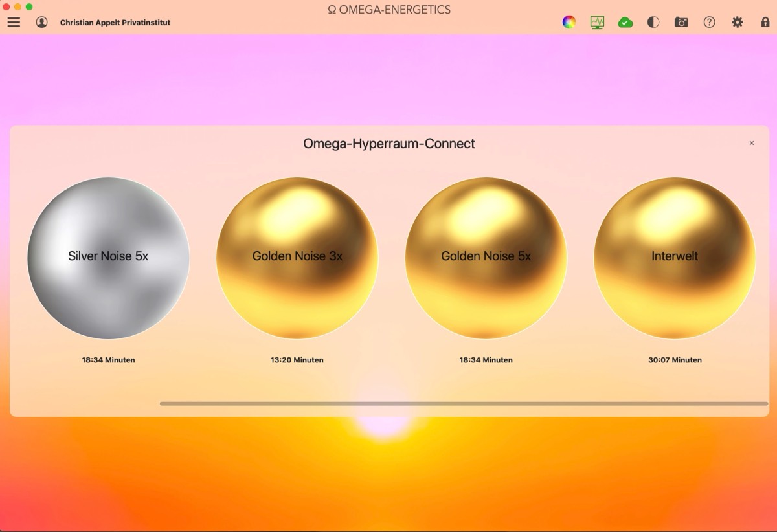Click the padlock lock icon

click(765, 22)
